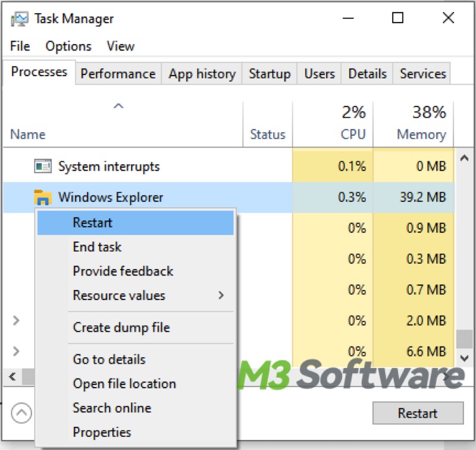
Task: Expand the Resource values submenu arrow
Action: point(221,295)
